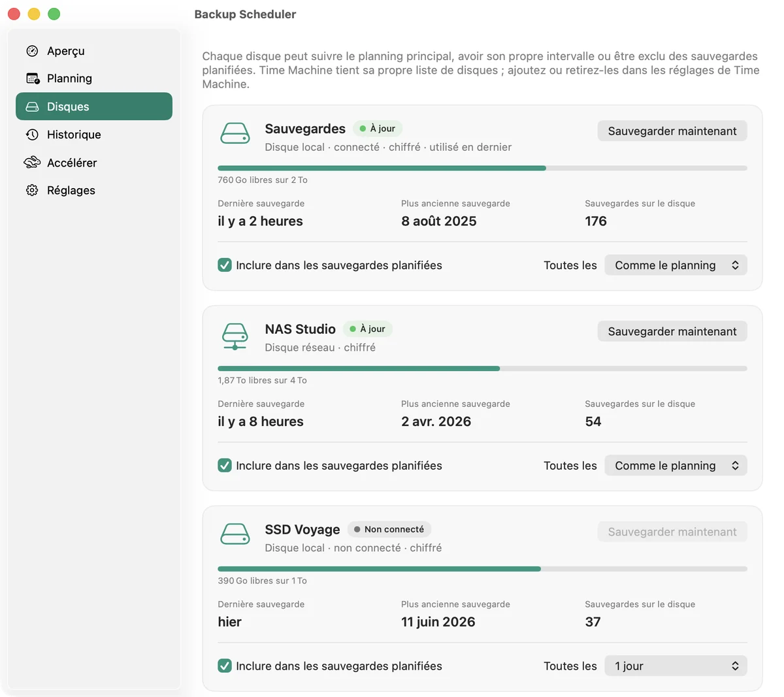
Task: Start backup now for Sauvegardes disk
Action: click(x=672, y=131)
